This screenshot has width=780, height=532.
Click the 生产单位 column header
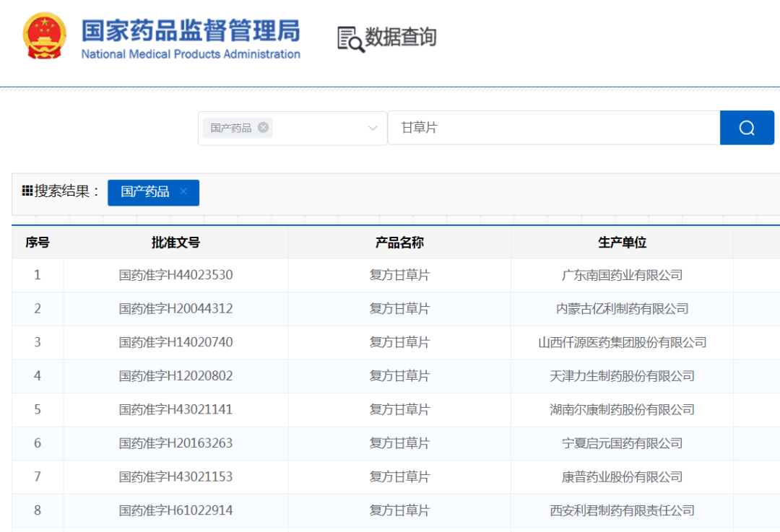pyautogui.click(x=622, y=243)
